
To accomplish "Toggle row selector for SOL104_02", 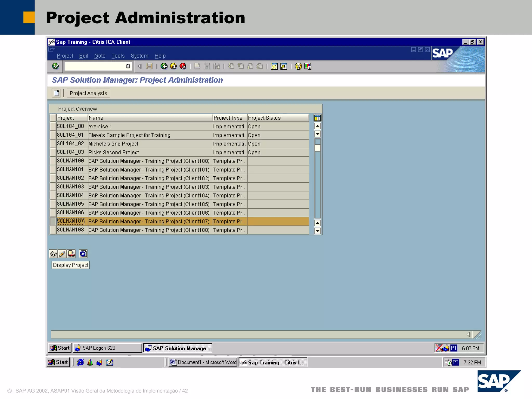I will pos(53,144).
